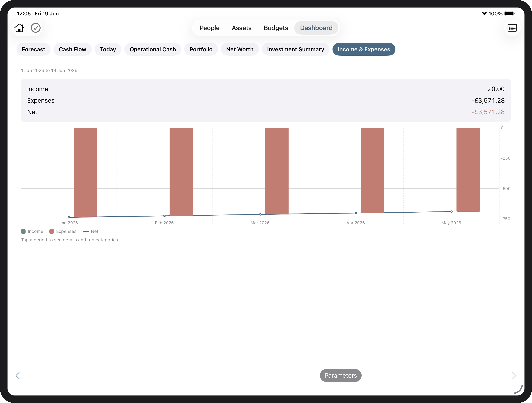
Task: Click the 'Jan 2026' axis label
Action: 69,223
